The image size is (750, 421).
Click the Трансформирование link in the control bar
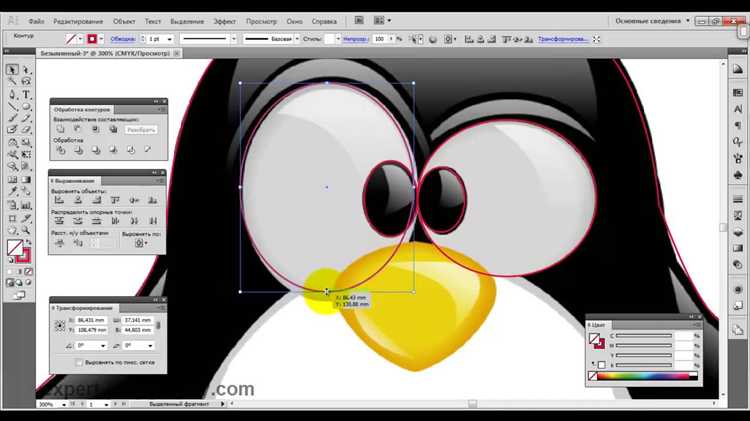(562, 39)
